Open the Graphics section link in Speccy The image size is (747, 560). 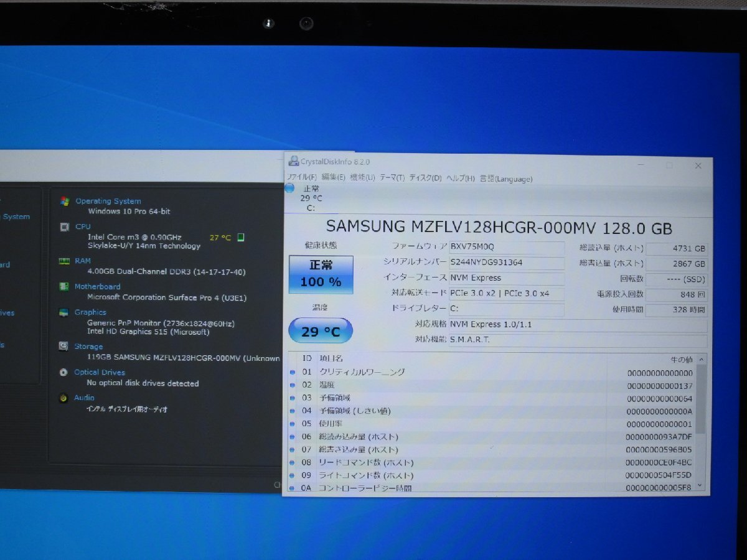pyautogui.click(x=90, y=312)
